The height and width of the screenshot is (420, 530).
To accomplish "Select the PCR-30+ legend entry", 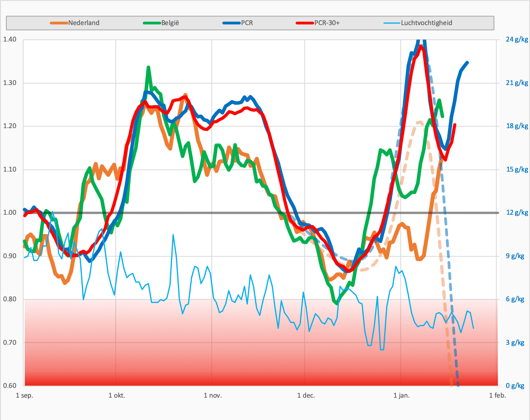I will tap(318, 23).
